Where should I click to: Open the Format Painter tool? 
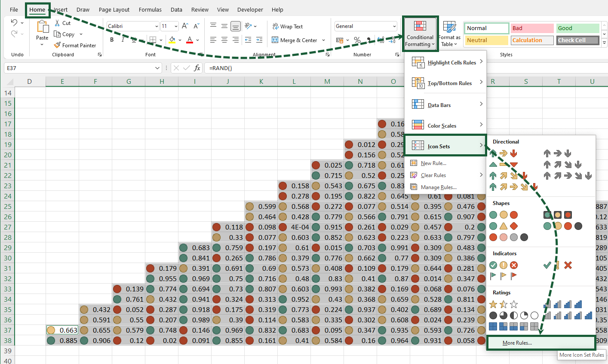75,45
